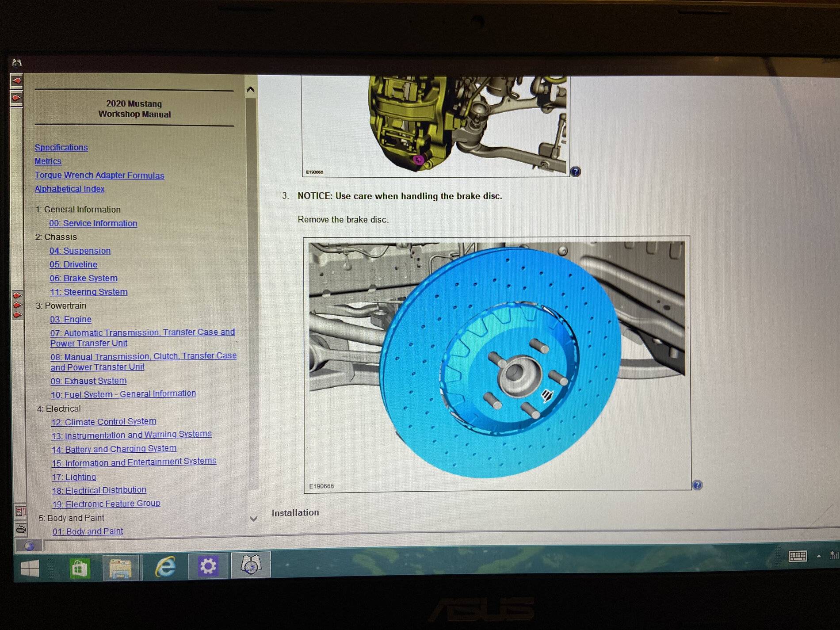Click the second red arrow icon below the top one

tap(16, 97)
